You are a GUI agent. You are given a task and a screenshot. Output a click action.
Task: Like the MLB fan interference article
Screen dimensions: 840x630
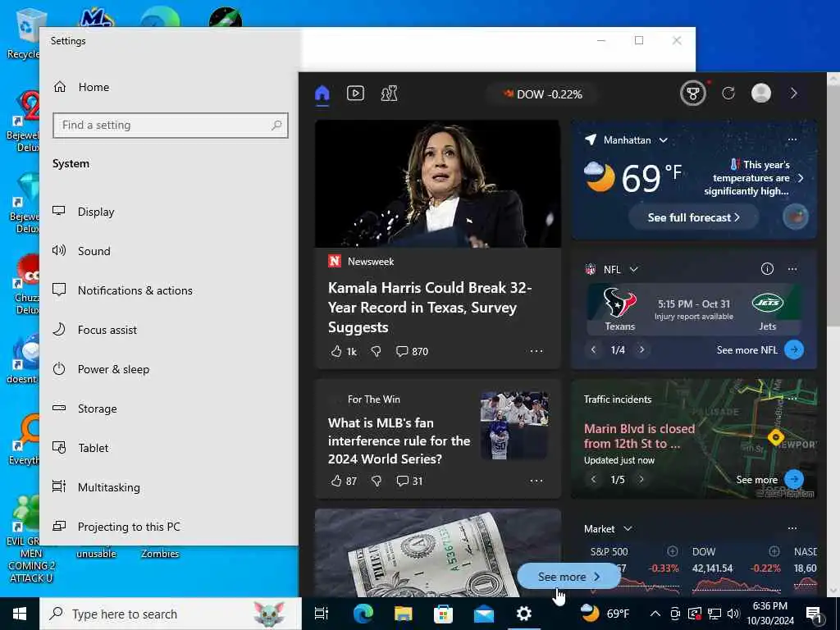click(344, 481)
